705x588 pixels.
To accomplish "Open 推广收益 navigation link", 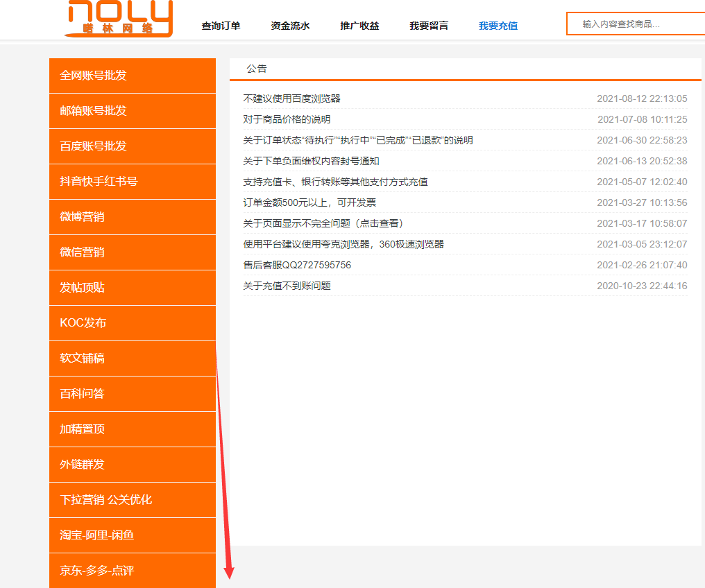I will pos(359,26).
